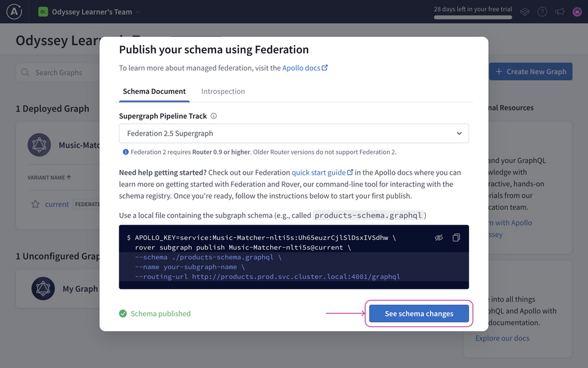Click See schema changes button

pyautogui.click(x=419, y=313)
